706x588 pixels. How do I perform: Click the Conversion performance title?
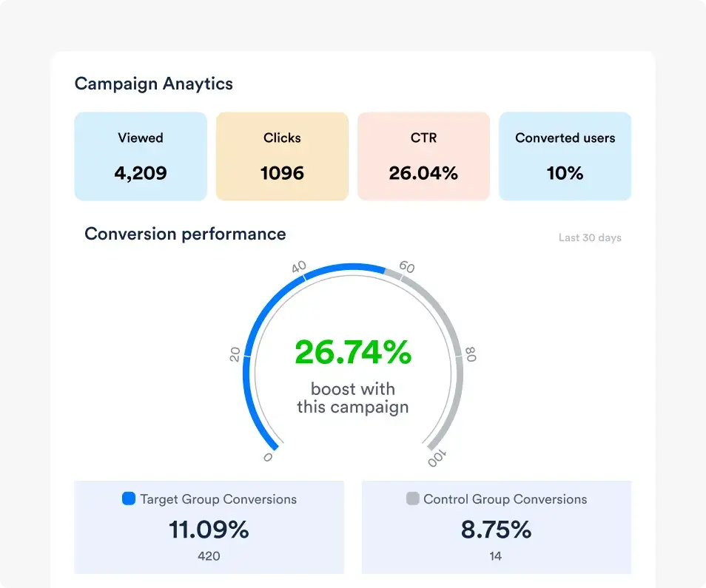coord(185,234)
